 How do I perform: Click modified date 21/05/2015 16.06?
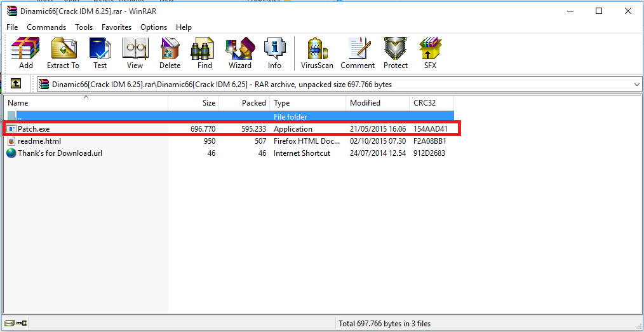tap(378, 129)
